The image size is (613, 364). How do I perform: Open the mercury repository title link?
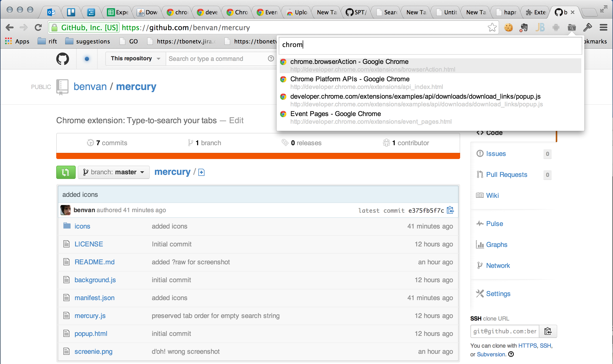[136, 87]
